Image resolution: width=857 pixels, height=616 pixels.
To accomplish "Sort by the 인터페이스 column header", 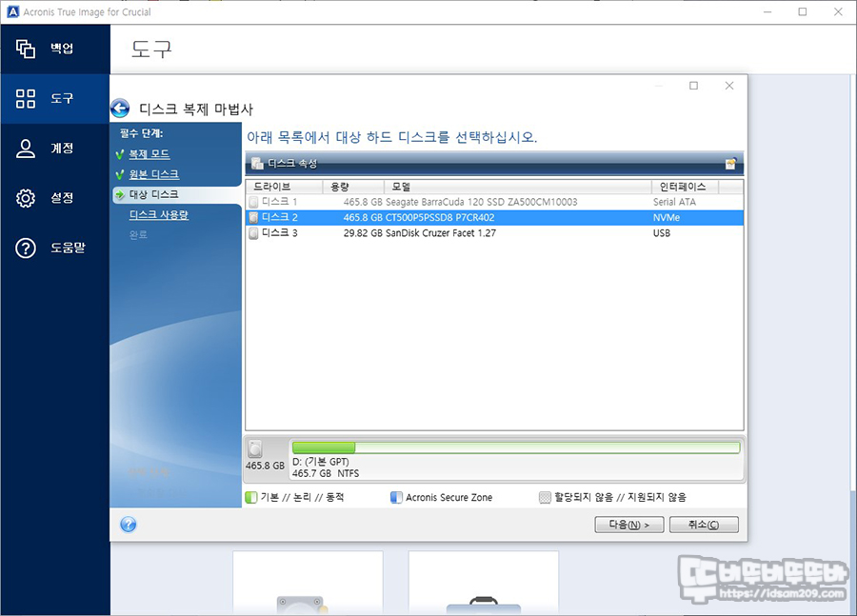I will pyautogui.click(x=686, y=187).
